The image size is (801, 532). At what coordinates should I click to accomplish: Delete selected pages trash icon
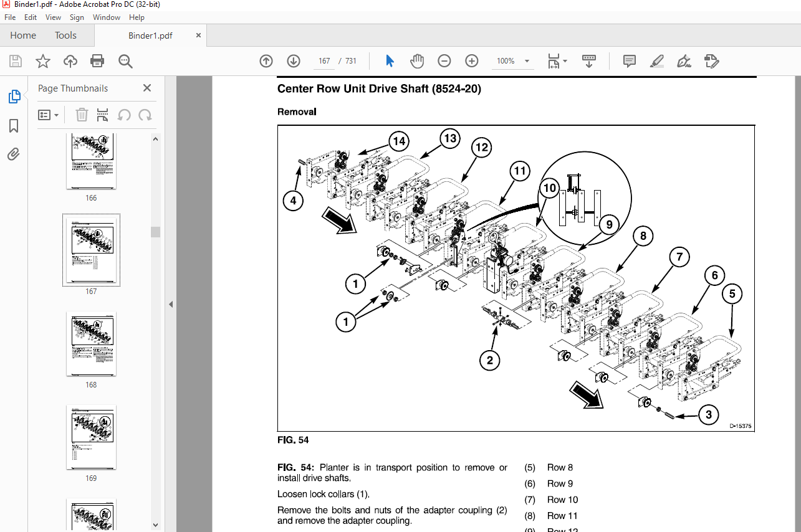coord(82,115)
